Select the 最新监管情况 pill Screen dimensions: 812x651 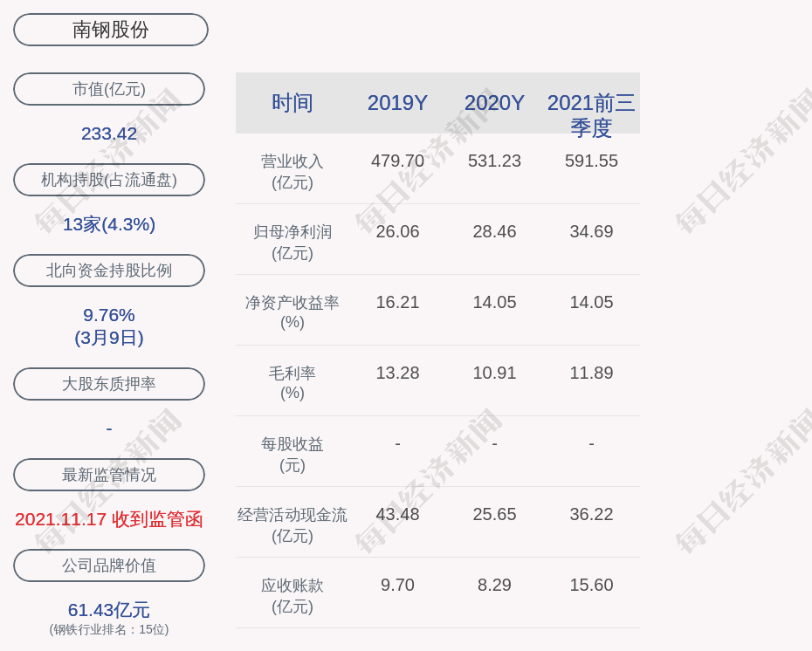pyautogui.click(x=109, y=475)
